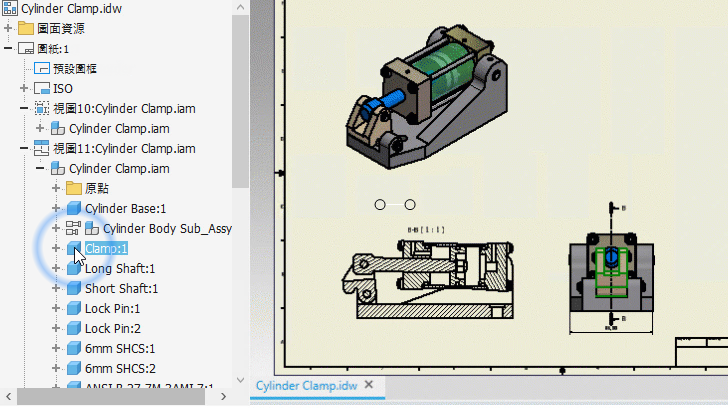Expand the ISO node
728x420 pixels.
pyautogui.click(x=24, y=88)
